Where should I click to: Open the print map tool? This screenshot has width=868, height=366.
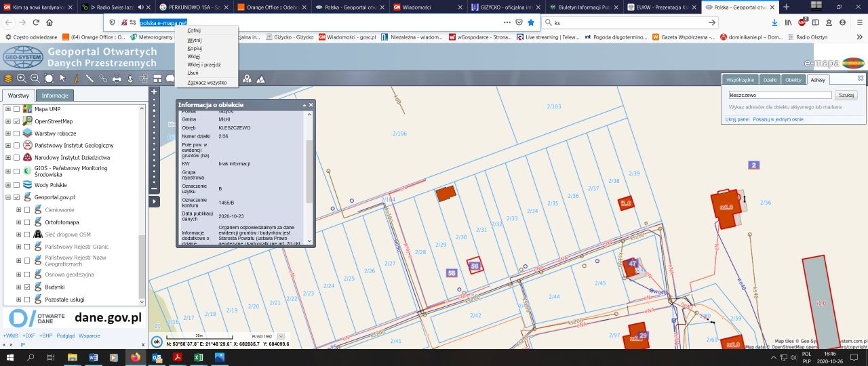pos(117,79)
